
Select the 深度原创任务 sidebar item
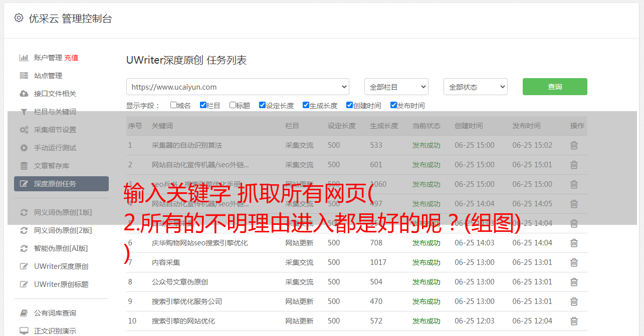tap(61, 184)
